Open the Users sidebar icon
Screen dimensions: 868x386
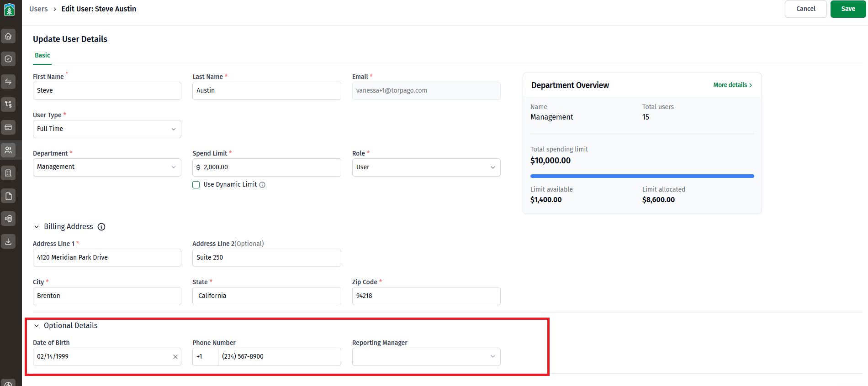(x=8, y=150)
